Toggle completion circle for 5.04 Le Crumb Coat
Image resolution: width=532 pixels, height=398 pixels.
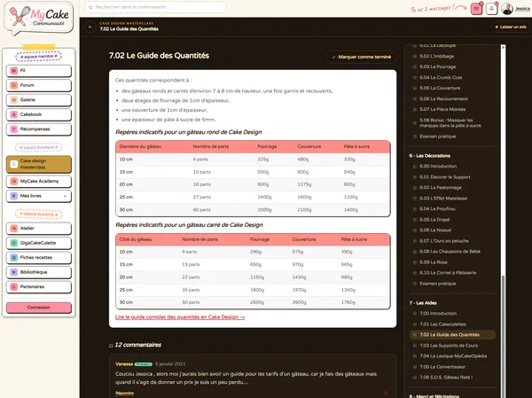click(x=415, y=77)
